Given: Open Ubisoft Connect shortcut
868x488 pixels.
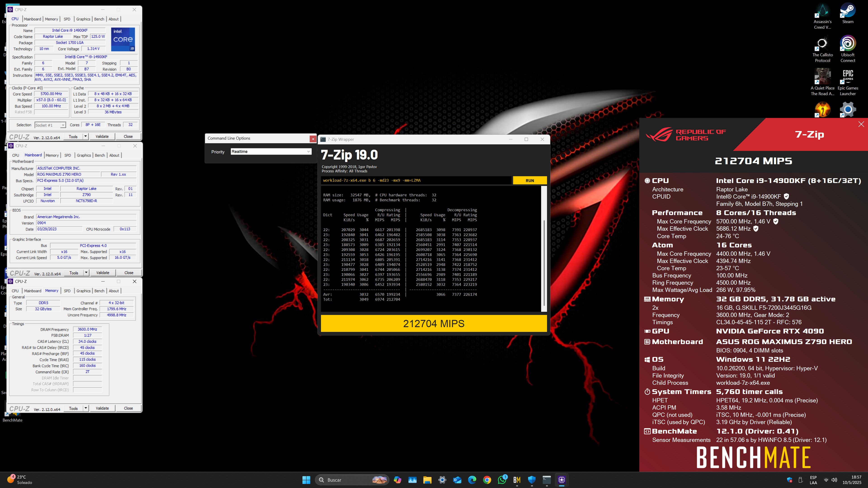Looking at the screenshot, I should [847, 49].
